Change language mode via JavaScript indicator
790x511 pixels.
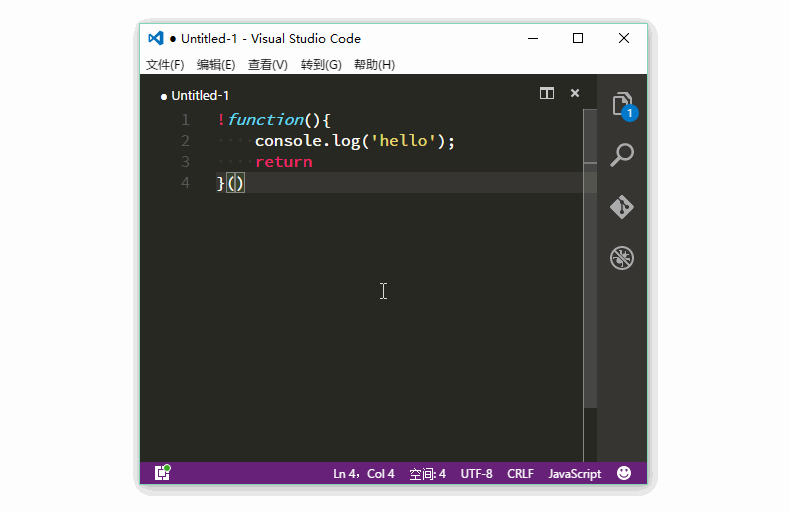[x=574, y=474]
